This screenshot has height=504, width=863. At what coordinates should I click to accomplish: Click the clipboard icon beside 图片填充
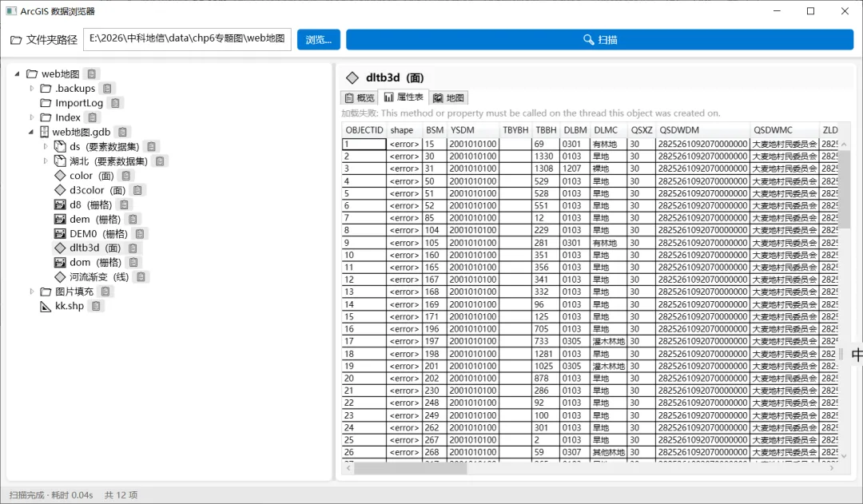pos(105,292)
